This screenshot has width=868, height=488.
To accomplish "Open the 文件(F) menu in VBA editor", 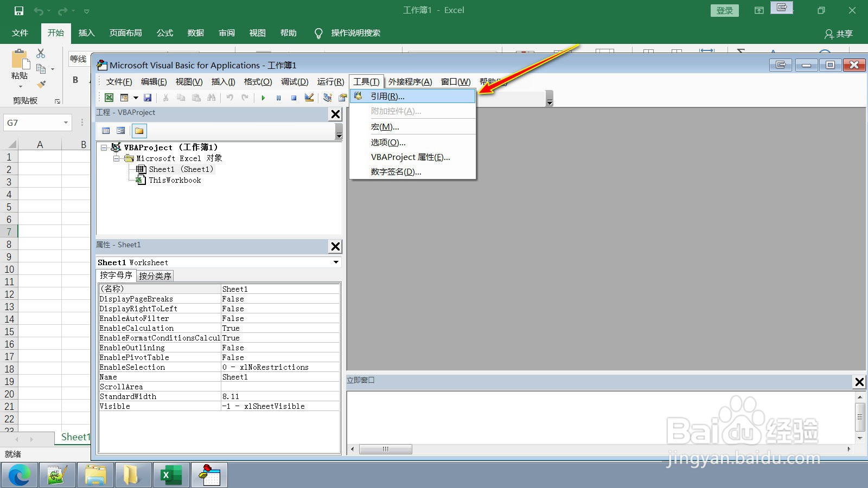I will coord(119,81).
